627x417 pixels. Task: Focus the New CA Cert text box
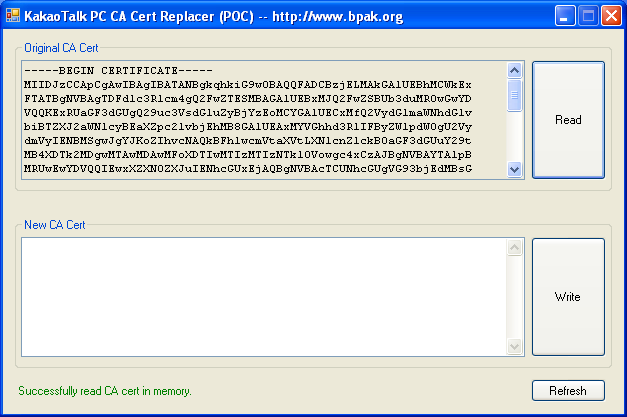(272, 296)
